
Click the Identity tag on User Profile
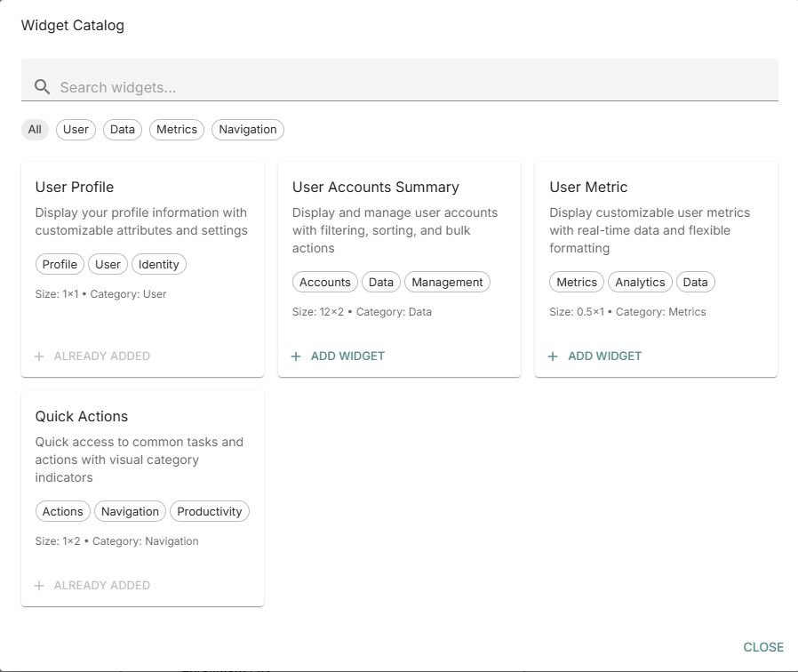158,264
